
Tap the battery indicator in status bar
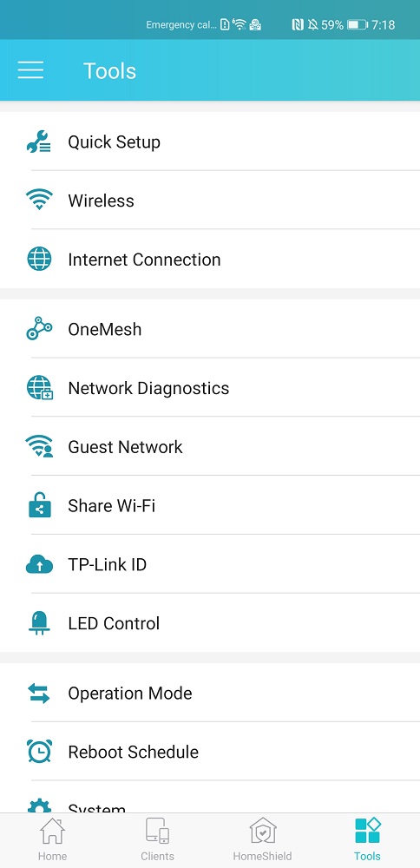pyautogui.click(x=358, y=25)
